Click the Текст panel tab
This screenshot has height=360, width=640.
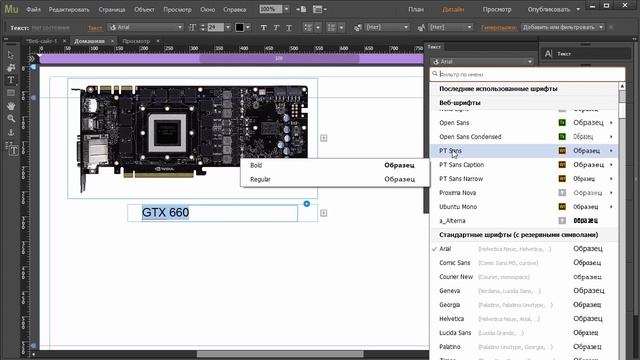434,47
